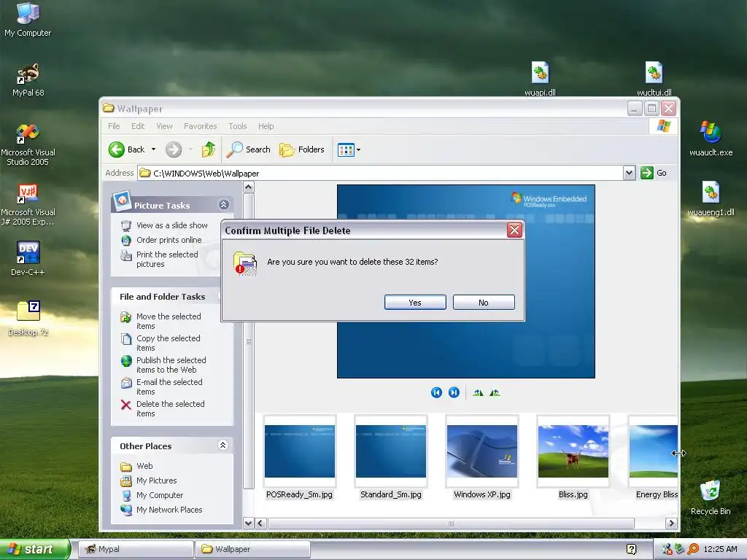Select the wuauclt.exe desktop icon
Image resolution: width=747 pixels, height=560 pixels.
[711, 139]
